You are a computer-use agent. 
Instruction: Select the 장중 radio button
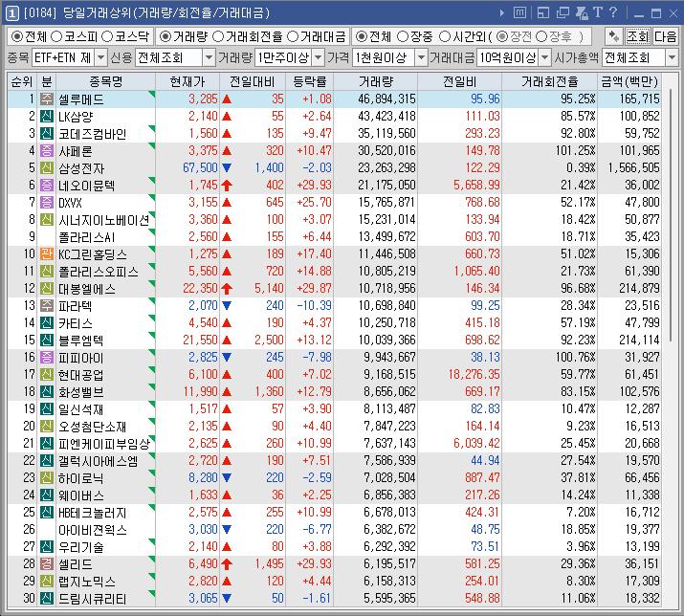tap(403, 36)
